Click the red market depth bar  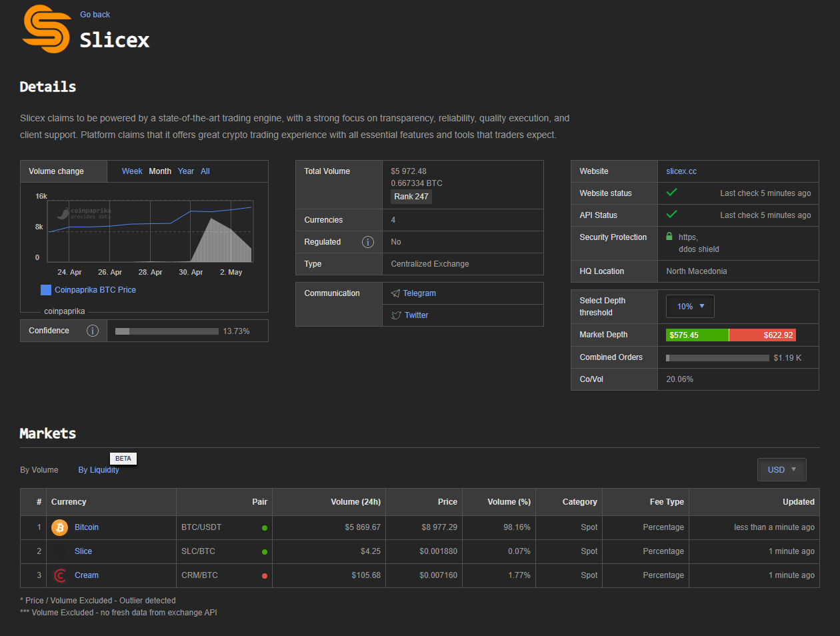(763, 335)
